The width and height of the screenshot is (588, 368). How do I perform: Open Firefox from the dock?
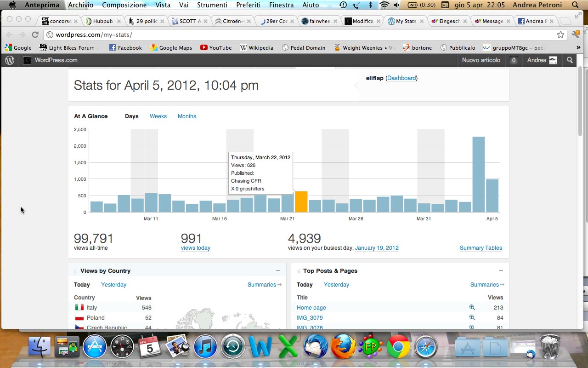pos(343,347)
